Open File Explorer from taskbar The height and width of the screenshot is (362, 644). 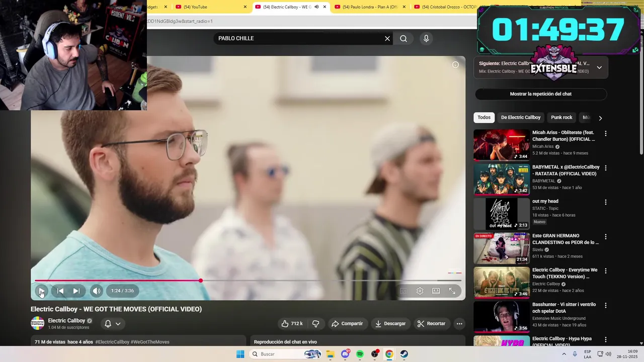click(x=330, y=354)
